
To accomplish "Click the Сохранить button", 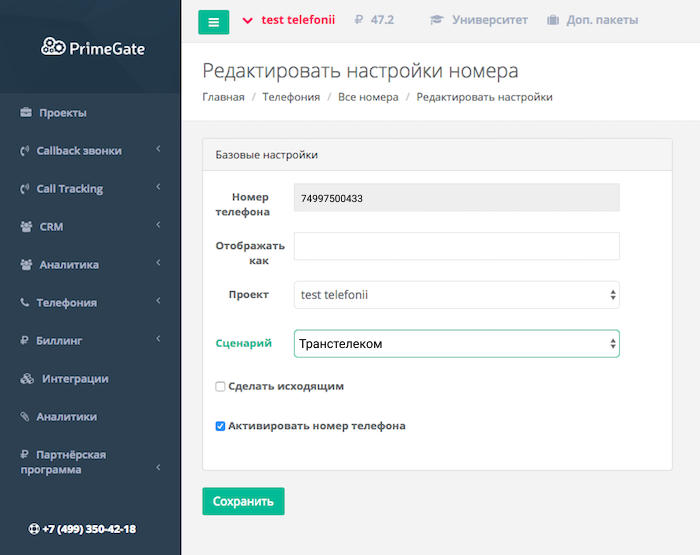I will [x=243, y=501].
